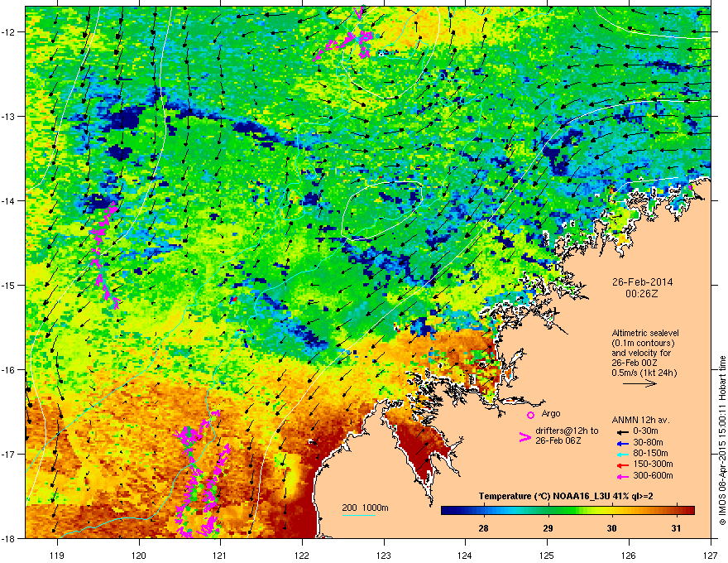This screenshot has width=728, height=563.
Task: Click the "150-300m" depth label
Action: [x=653, y=464]
